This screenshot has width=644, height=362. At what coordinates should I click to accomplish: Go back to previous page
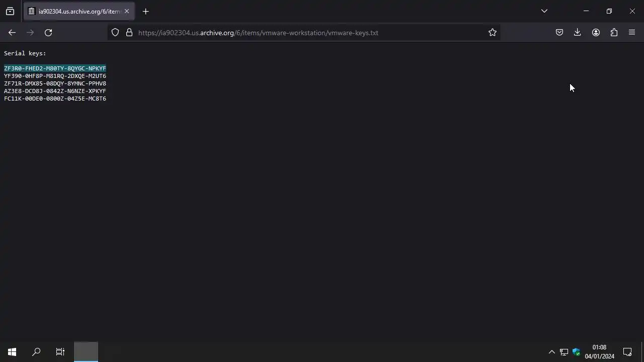click(12, 32)
